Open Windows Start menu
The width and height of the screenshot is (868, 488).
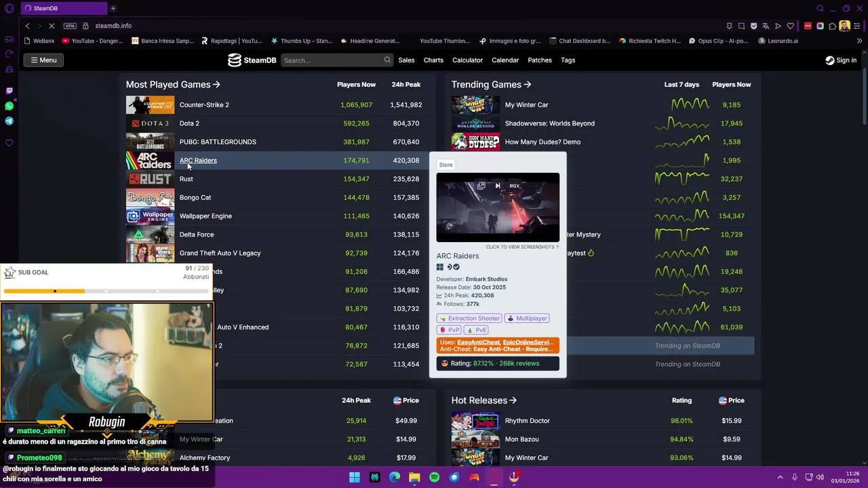point(355,477)
